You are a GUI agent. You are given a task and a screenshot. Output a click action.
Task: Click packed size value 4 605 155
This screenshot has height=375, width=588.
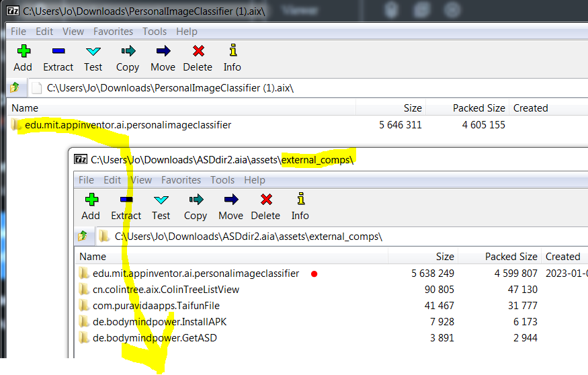483,125
